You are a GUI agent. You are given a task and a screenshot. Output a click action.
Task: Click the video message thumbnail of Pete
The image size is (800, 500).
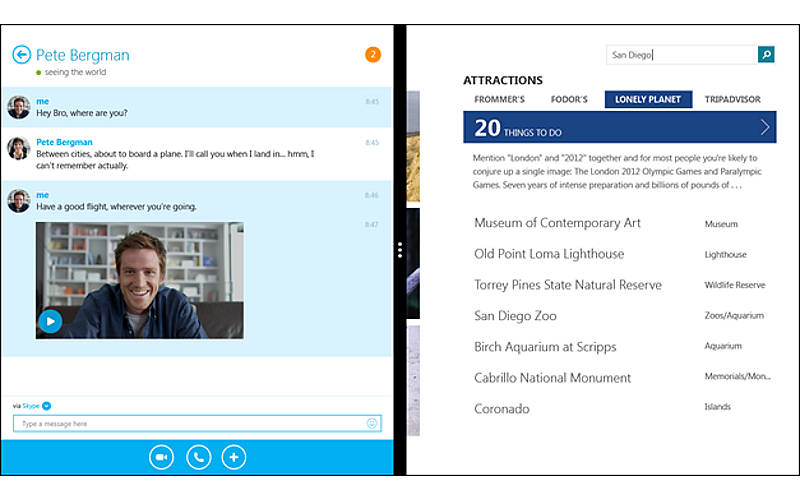point(140,280)
